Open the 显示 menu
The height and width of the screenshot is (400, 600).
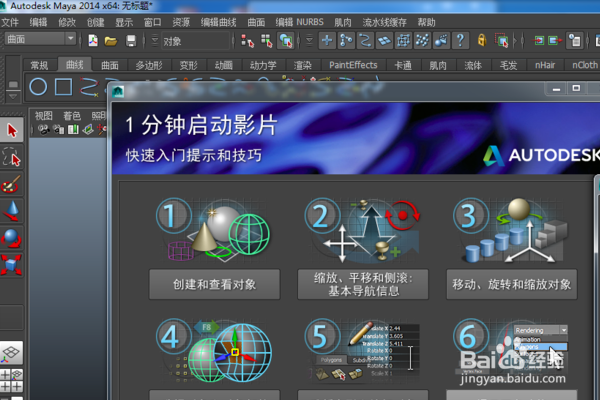pyautogui.click(x=124, y=23)
